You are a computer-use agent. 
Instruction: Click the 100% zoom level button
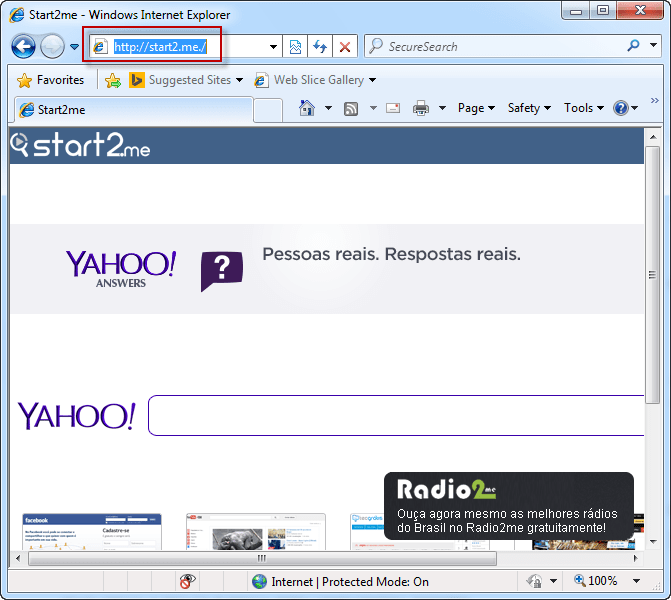[x=595, y=581]
